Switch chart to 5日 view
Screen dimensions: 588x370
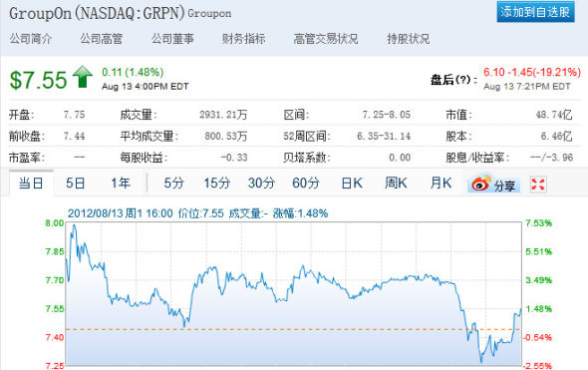click(x=76, y=184)
